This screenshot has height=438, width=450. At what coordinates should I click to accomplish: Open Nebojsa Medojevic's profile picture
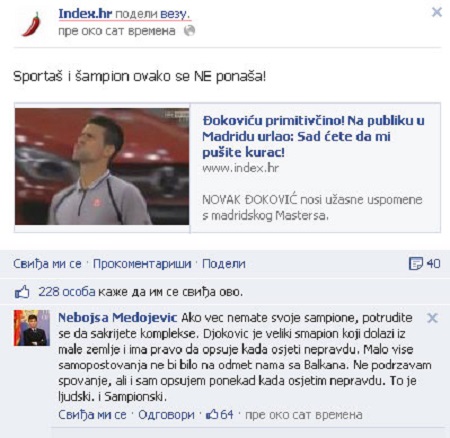tap(32, 328)
